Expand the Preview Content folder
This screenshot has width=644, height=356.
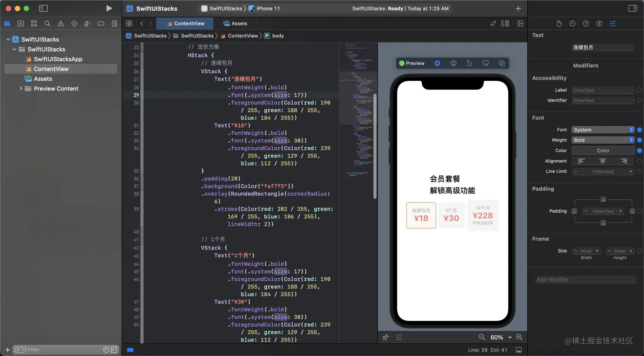(20, 88)
